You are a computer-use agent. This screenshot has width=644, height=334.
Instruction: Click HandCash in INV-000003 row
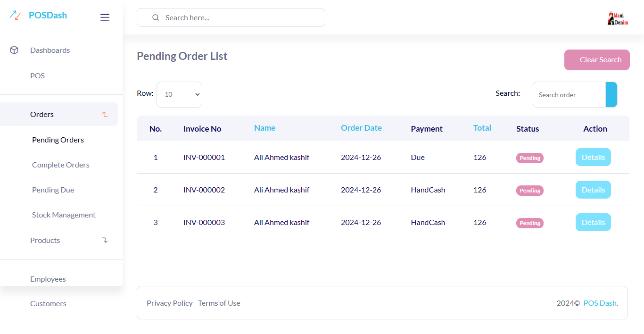(x=428, y=222)
